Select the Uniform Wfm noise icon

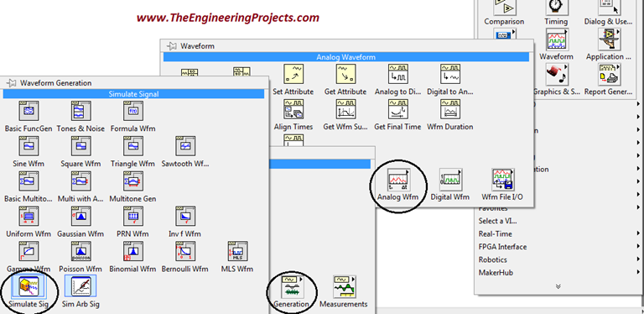29,216
